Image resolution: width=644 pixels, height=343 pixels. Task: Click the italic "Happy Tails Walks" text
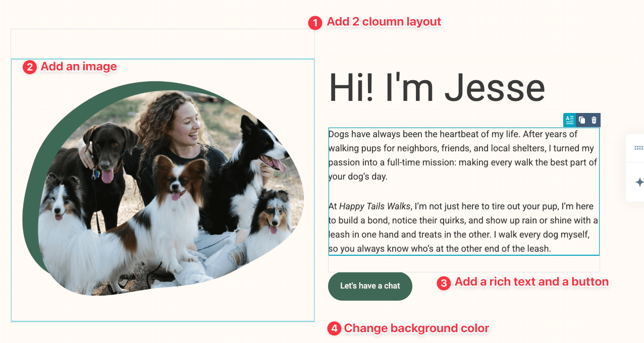[375, 206]
